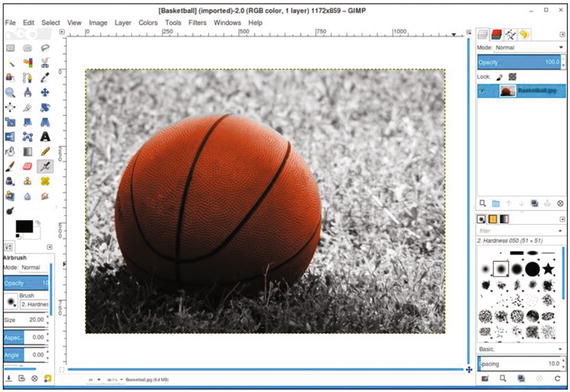
Task: Select the Select by Color tool
Action: pos(28,63)
